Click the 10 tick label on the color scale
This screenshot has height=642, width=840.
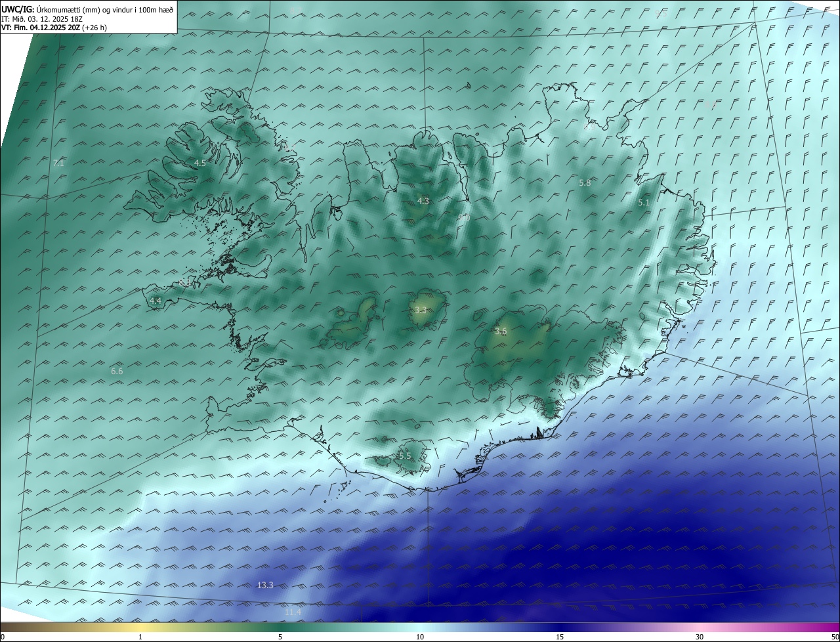(x=420, y=637)
